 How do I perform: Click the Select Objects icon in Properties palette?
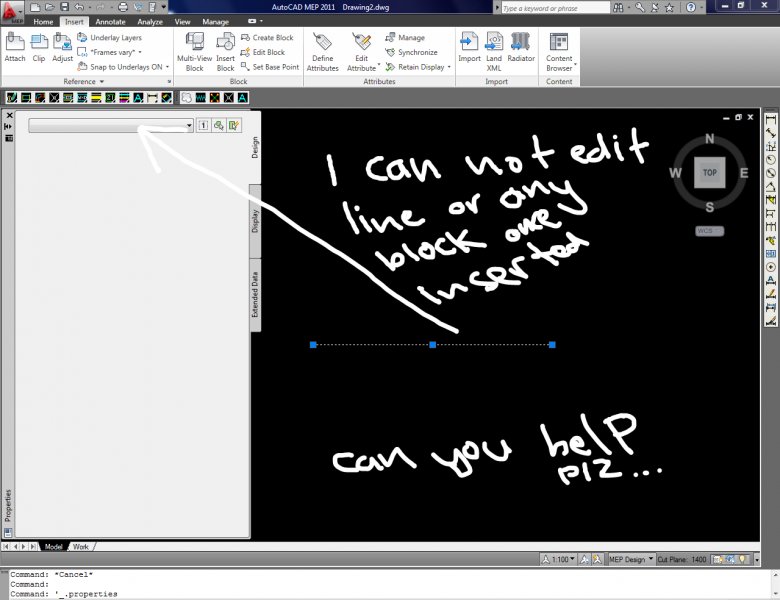point(219,125)
